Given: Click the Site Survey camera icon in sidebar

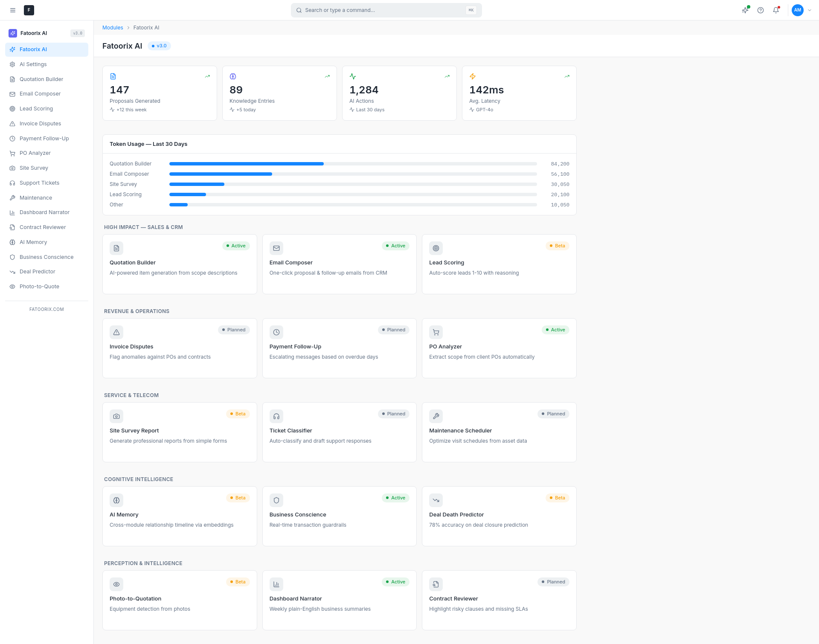Looking at the screenshot, I should (x=12, y=168).
